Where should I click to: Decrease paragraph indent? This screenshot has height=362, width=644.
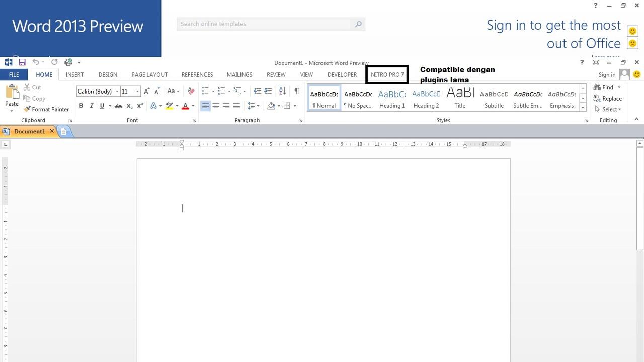(257, 91)
